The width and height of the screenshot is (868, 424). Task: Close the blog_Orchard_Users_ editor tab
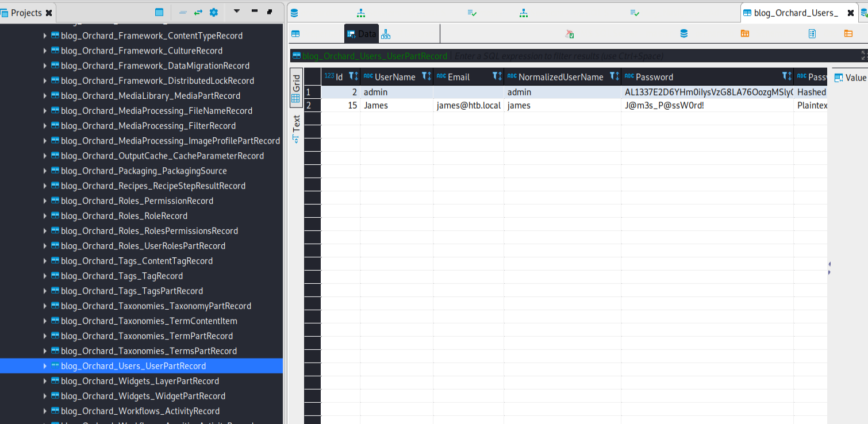[851, 13]
